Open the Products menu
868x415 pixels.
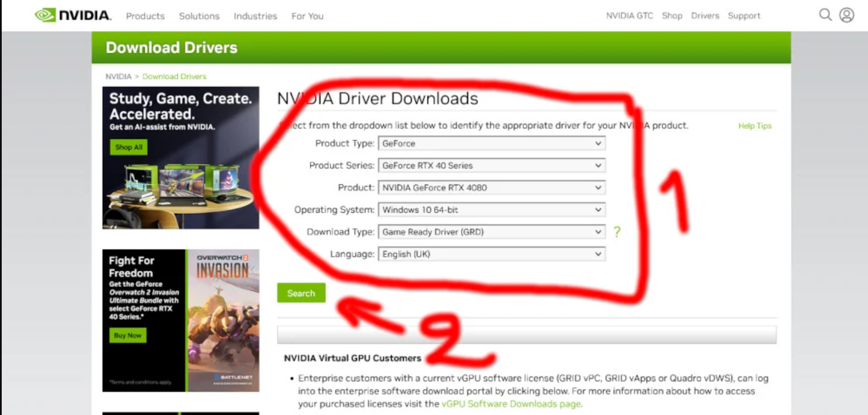[x=145, y=16]
